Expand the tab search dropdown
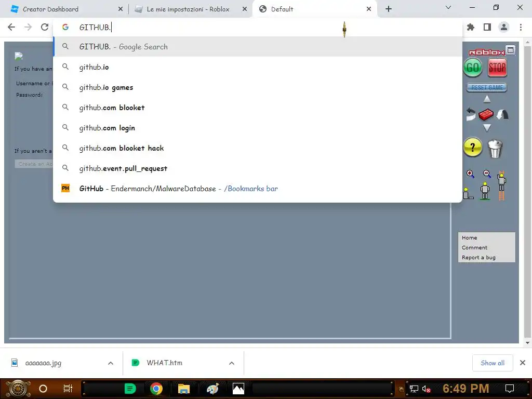532x399 pixels. 448,7
